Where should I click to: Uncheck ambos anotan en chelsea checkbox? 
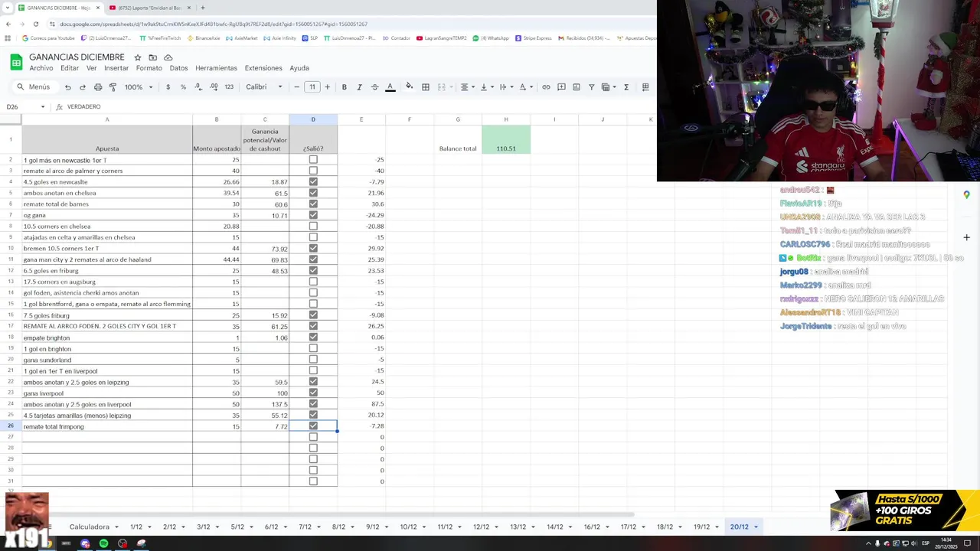[x=313, y=193]
